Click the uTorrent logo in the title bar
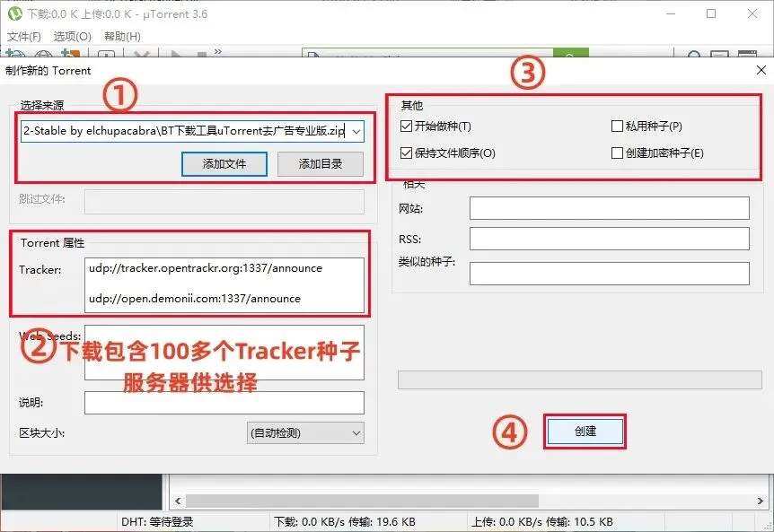This screenshot has height=532, width=774. pos(14,13)
